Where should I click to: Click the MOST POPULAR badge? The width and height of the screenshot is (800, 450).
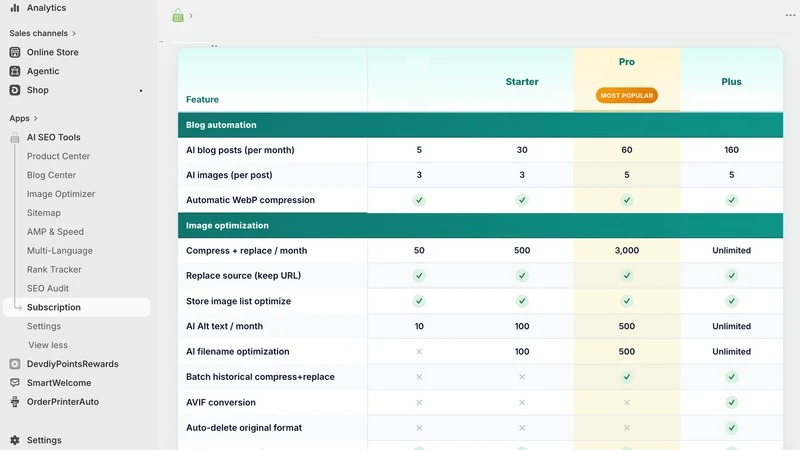(627, 95)
